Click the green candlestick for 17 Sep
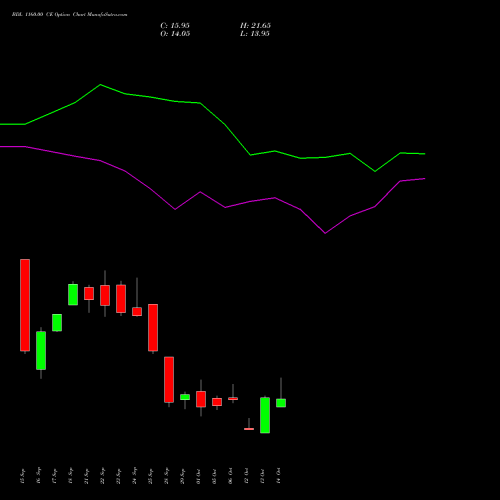This screenshot has height=500, width=500. click(57, 323)
